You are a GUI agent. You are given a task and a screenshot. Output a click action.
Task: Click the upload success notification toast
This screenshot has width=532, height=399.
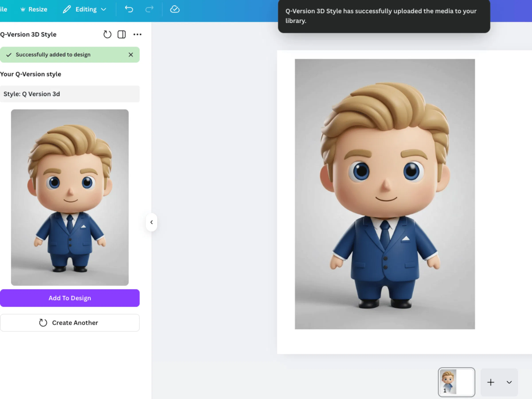pos(384,16)
